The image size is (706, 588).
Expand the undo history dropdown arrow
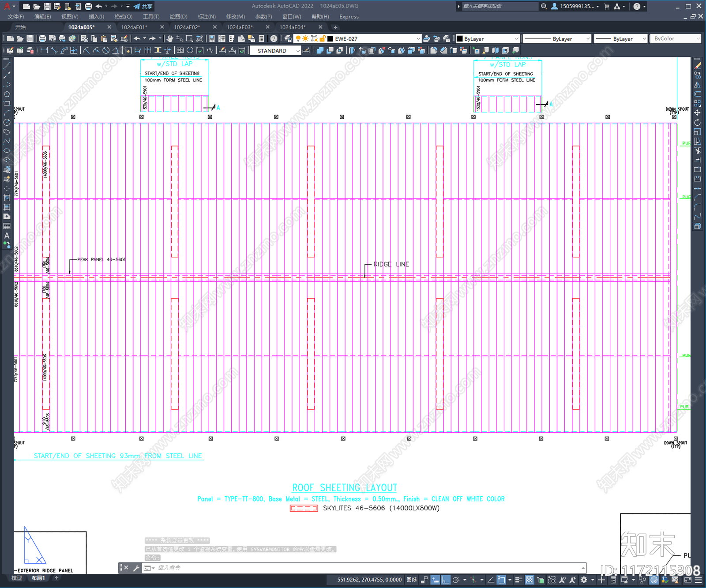[144, 39]
